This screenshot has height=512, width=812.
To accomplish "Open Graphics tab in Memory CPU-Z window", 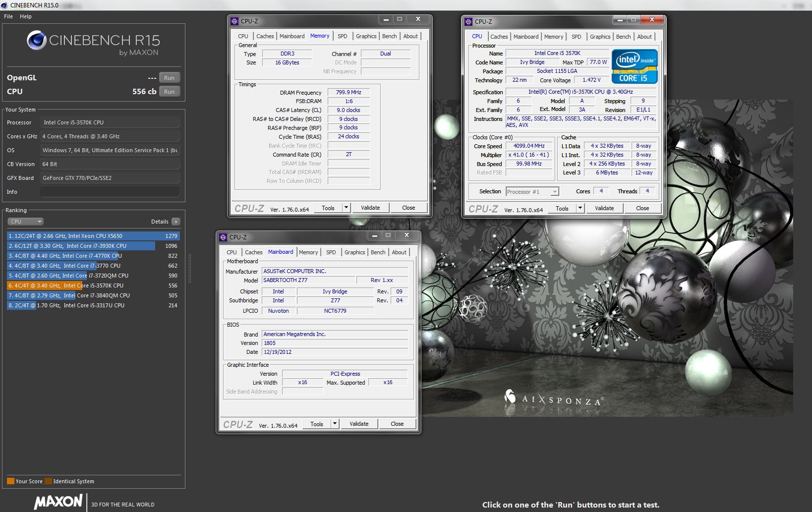I will 366,36.
